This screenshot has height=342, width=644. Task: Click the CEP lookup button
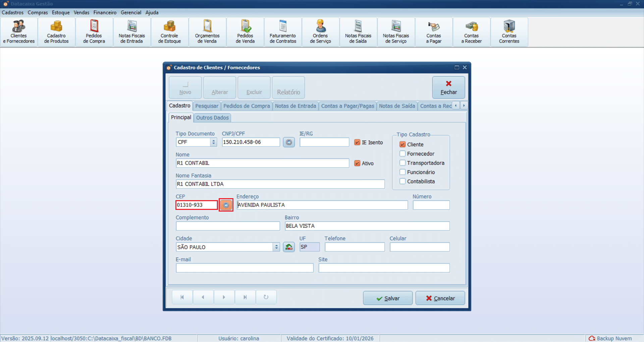226,205
